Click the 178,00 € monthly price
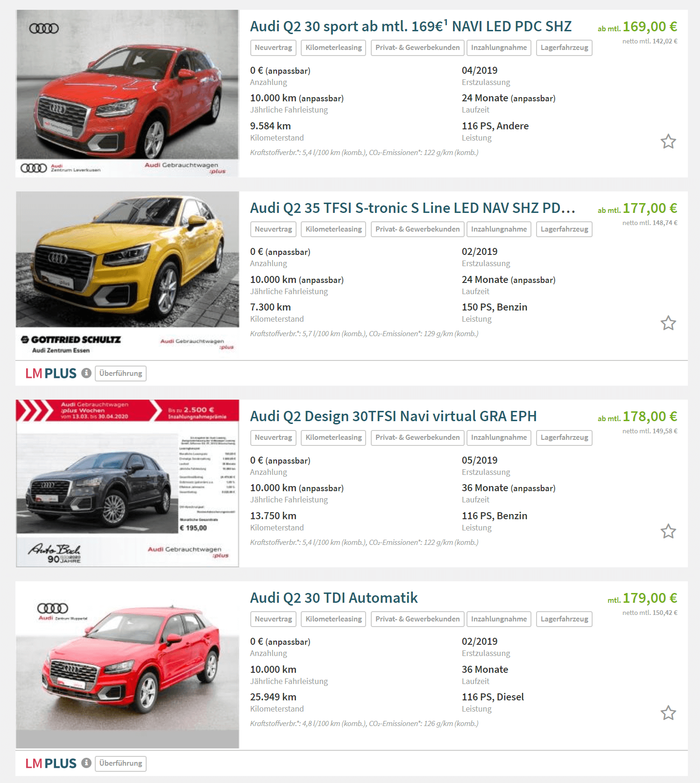 point(650,416)
